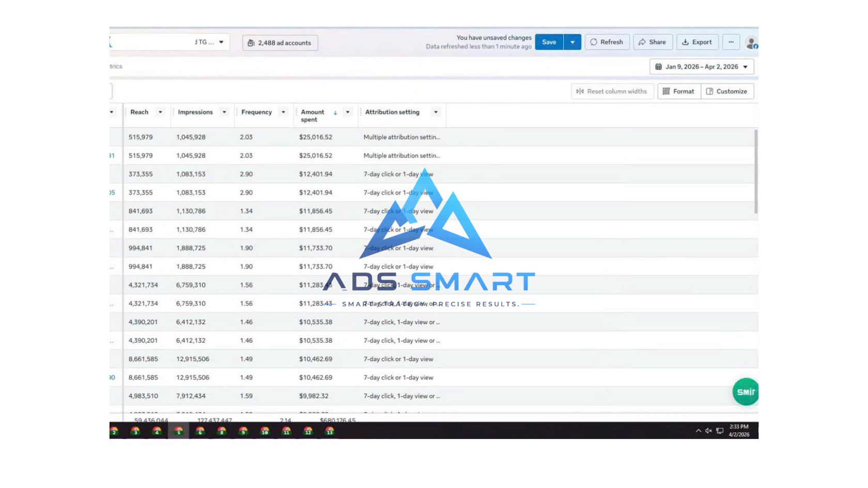
Task: Switch to Chrome profile 13 in taskbar
Action: [x=330, y=431]
